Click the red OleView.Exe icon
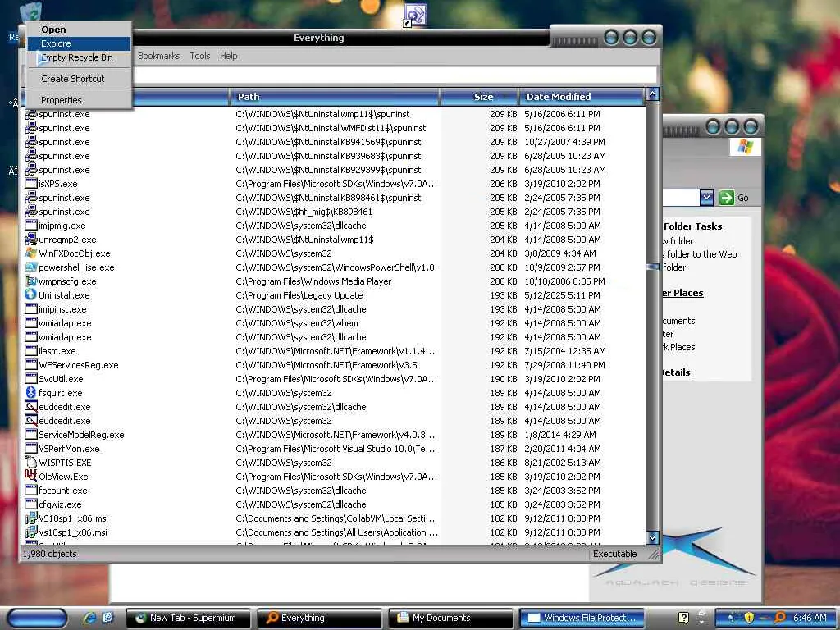 [30, 476]
